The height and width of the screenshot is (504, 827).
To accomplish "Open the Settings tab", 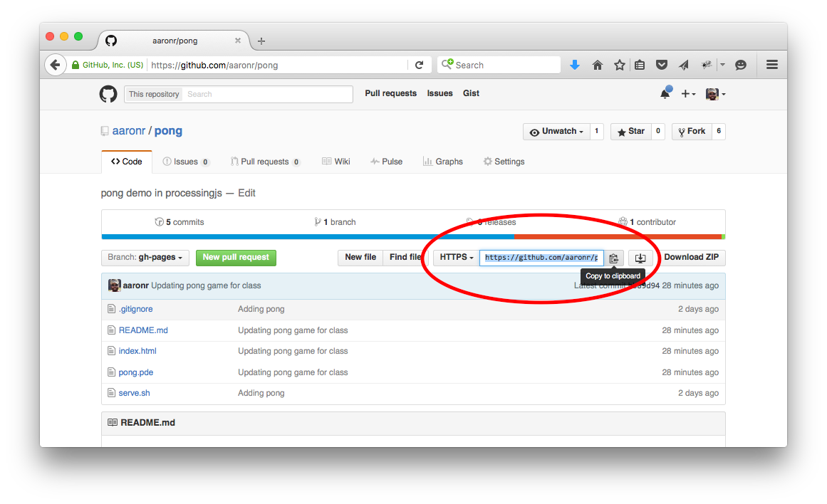I will tap(504, 162).
